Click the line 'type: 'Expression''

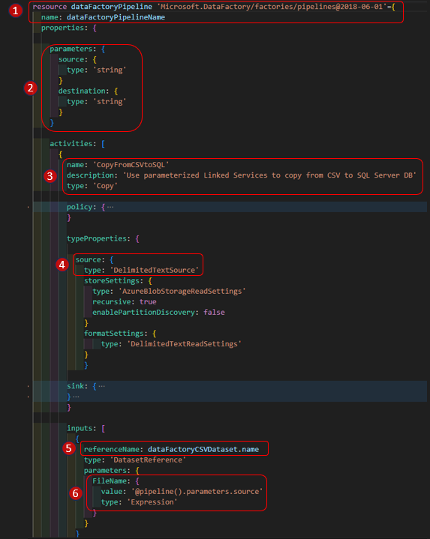click(139, 502)
